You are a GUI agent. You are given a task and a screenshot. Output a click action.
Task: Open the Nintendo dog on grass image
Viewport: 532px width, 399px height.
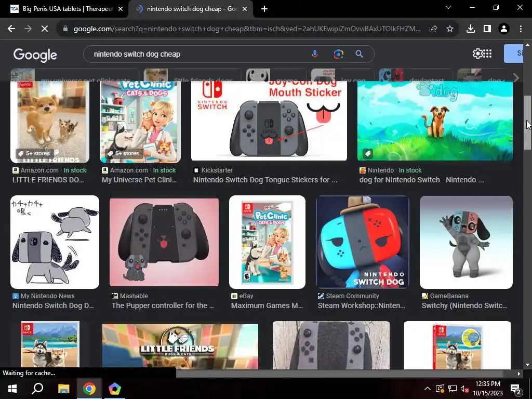(x=435, y=121)
